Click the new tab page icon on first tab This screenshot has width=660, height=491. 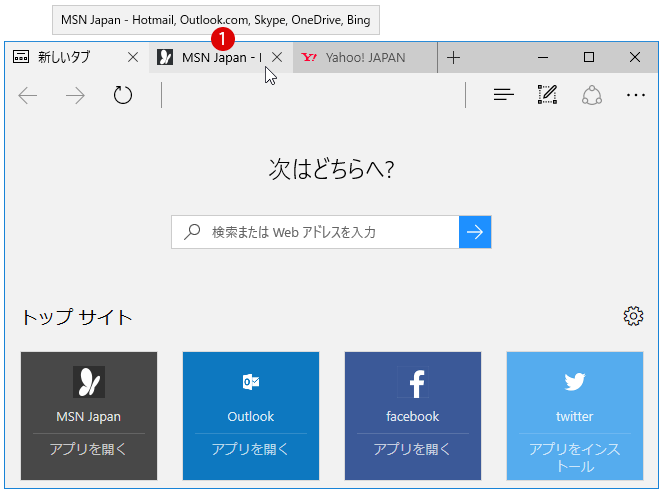[21, 56]
